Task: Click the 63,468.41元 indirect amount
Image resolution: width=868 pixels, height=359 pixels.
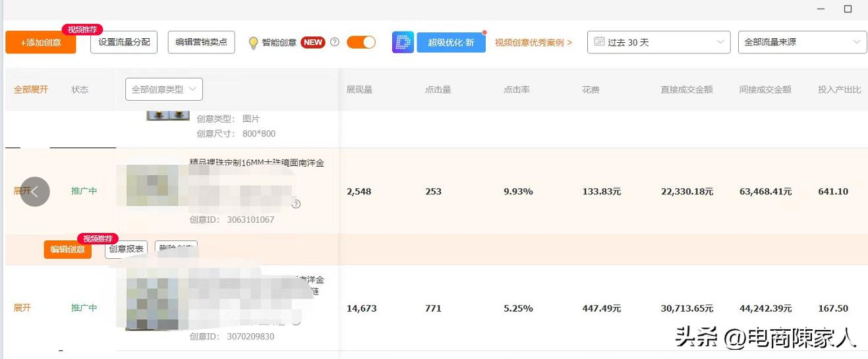Action: coord(766,192)
